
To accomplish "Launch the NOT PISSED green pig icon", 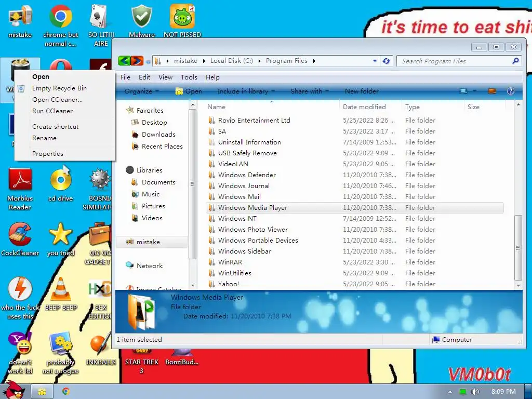I will coord(182,21).
